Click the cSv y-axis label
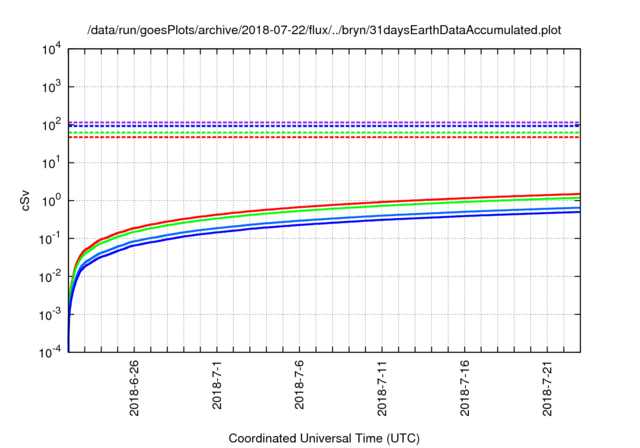Viewport: 640px width, 448px height. pyautogui.click(x=26, y=200)
